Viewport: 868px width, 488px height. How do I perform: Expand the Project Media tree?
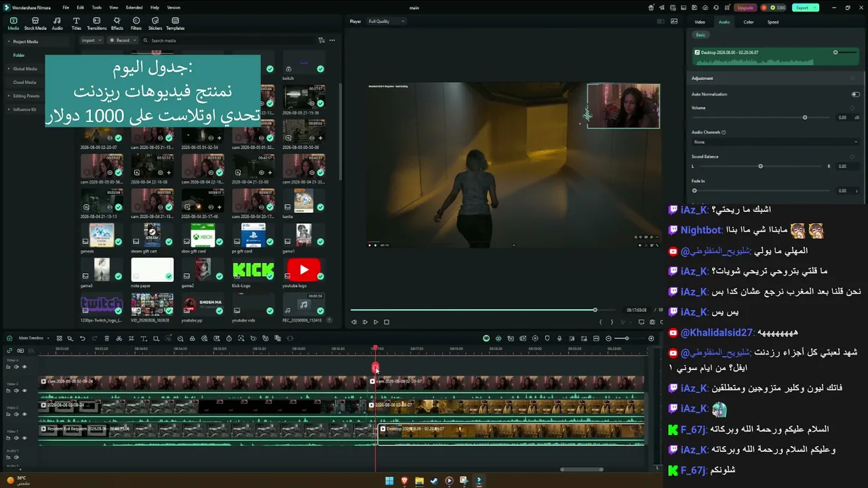tap(9, 41)
